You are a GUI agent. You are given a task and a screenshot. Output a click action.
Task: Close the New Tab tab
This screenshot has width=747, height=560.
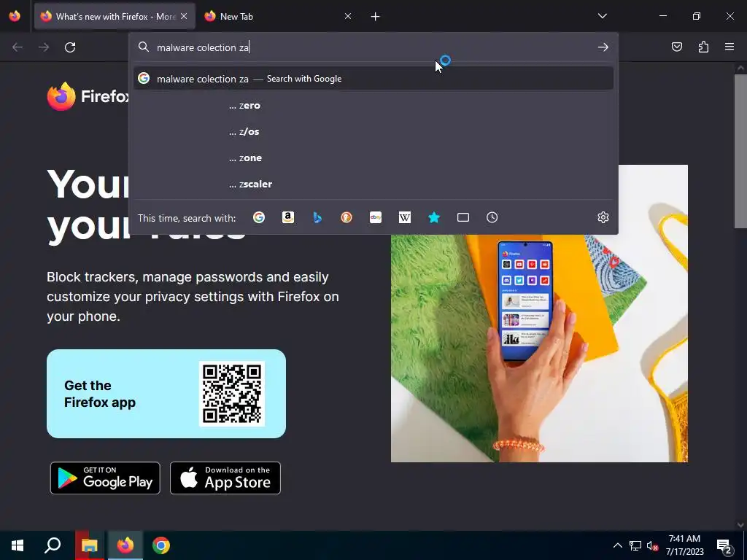[x=348, y=16]
